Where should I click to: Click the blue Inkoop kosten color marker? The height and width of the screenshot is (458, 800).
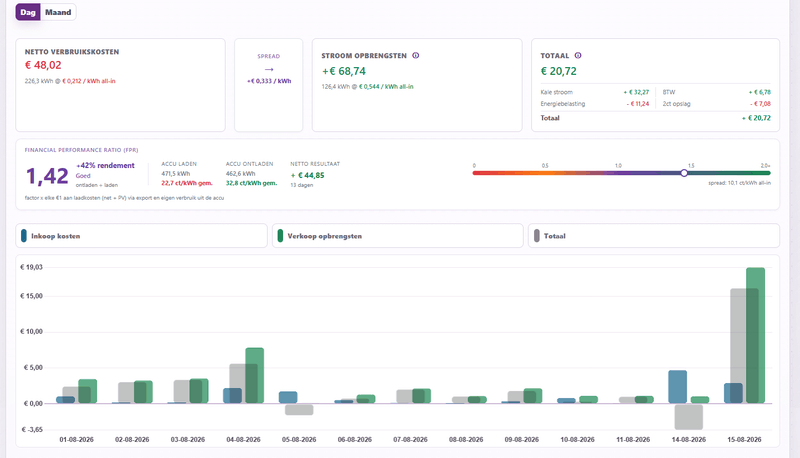click(23, 236)
